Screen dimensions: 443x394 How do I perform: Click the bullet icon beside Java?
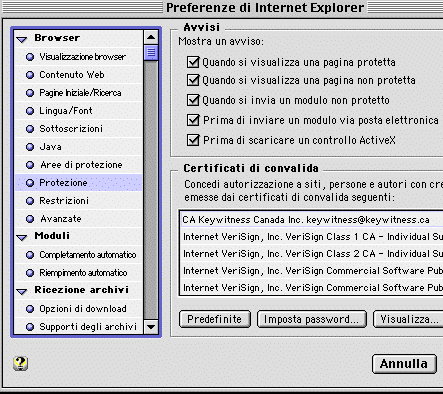[x=30, y=147]
